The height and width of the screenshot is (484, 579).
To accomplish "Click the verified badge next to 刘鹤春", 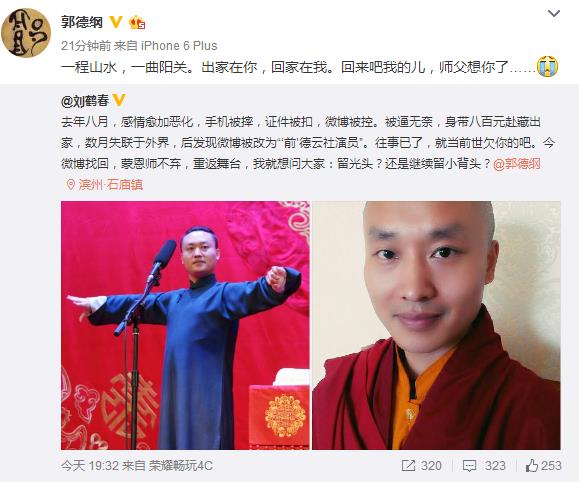I will click(x=119, y=100).
